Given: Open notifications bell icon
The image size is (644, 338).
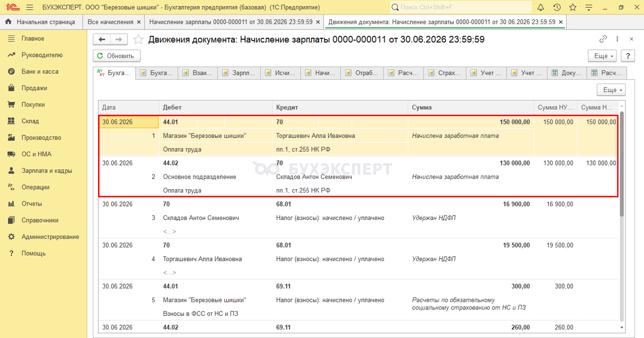Looking at the screenshot, I should point(541,7).
